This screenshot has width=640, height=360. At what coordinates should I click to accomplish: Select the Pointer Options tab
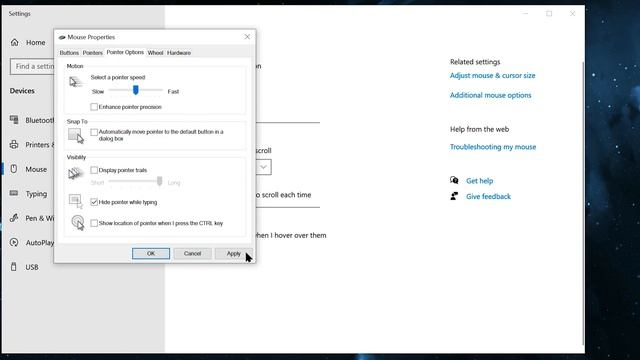point(125,52)
